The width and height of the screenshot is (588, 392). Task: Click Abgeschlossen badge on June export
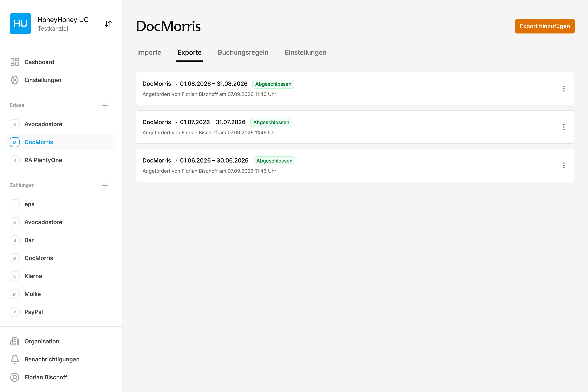pyautogui.click(x=274, y=161)
